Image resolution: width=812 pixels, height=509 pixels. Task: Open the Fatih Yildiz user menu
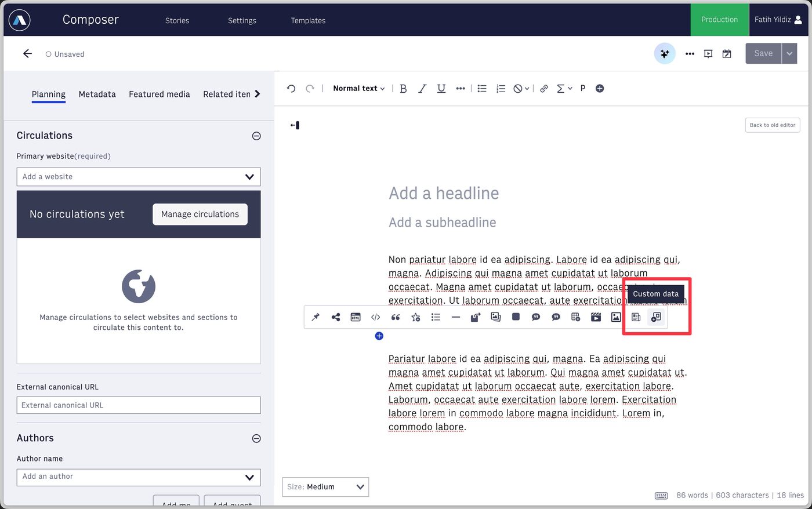(778, 20)
